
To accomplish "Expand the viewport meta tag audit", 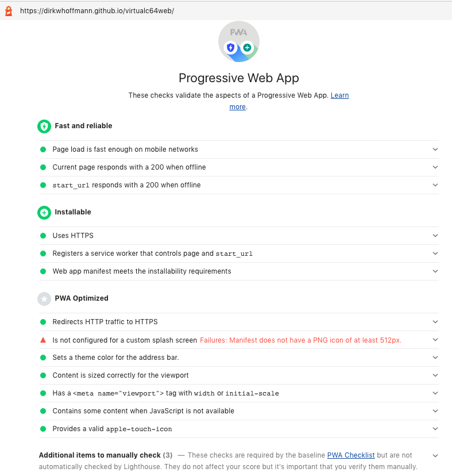I will pyautogui.click(x=435, y=393).
